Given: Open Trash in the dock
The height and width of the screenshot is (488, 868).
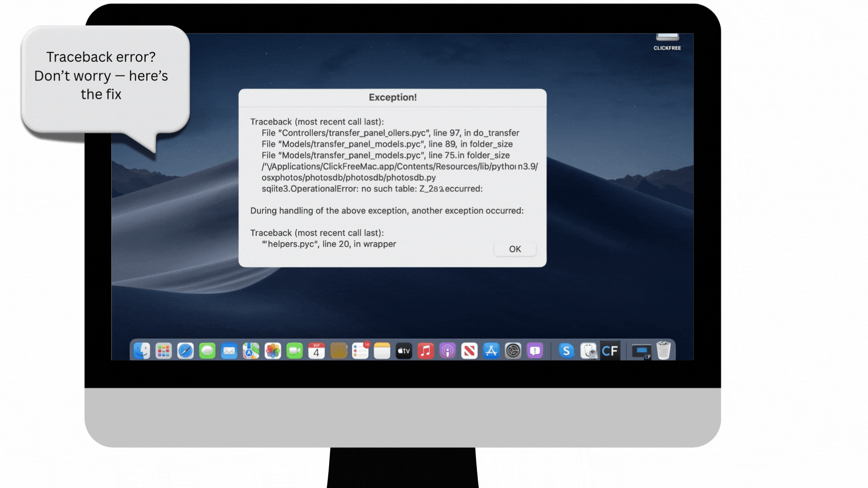Looking at the screenshot, I should coord(663,351).
